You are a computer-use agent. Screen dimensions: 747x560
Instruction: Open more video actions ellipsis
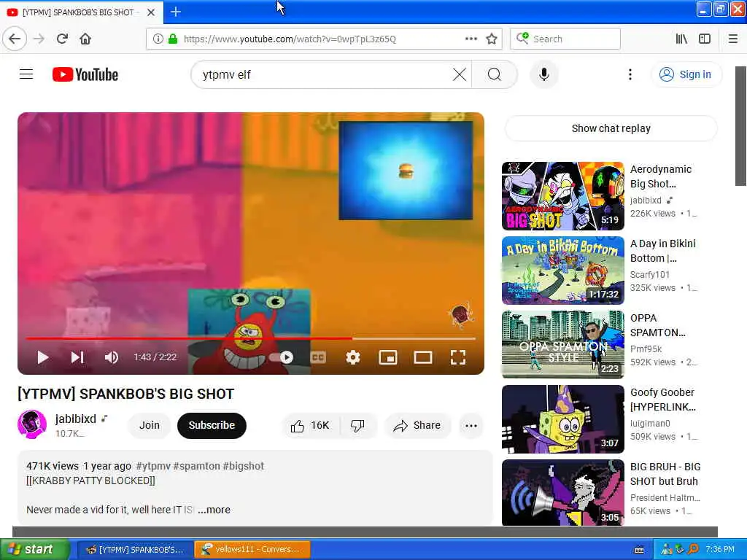click(x=471, y=425)
